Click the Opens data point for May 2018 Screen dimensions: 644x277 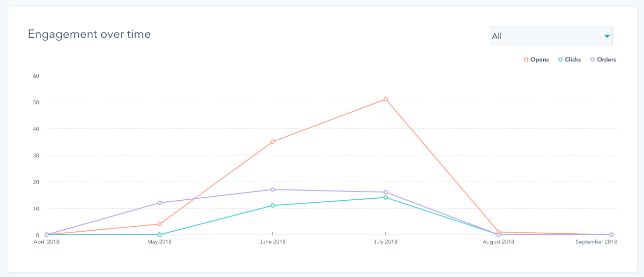(x=160, y=224)
